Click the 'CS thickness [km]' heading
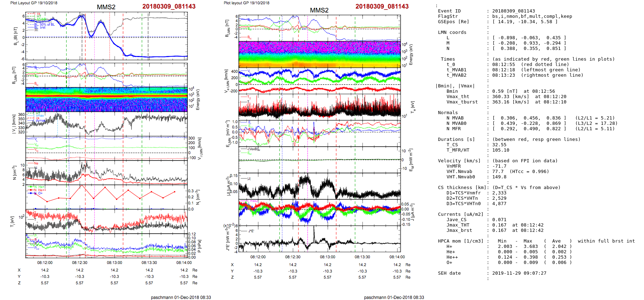The height and width of the screenshot is (300, 644). (x=462, y=188)
